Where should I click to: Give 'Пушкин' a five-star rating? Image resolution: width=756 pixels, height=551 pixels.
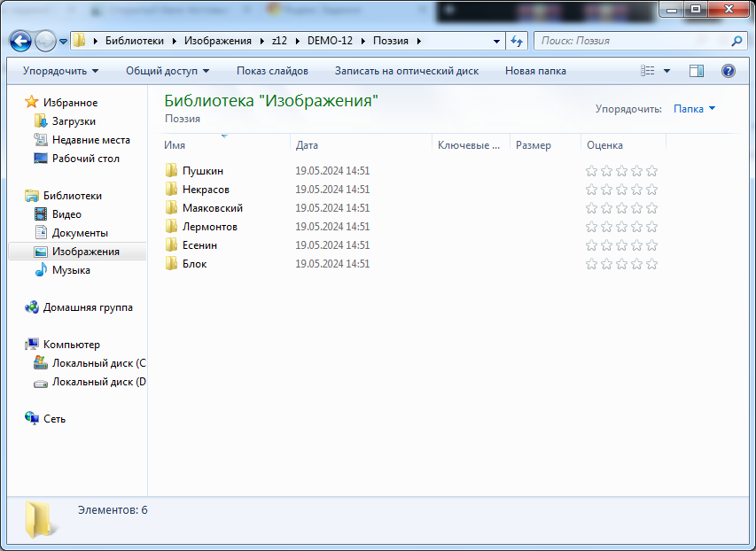[651, 171]
